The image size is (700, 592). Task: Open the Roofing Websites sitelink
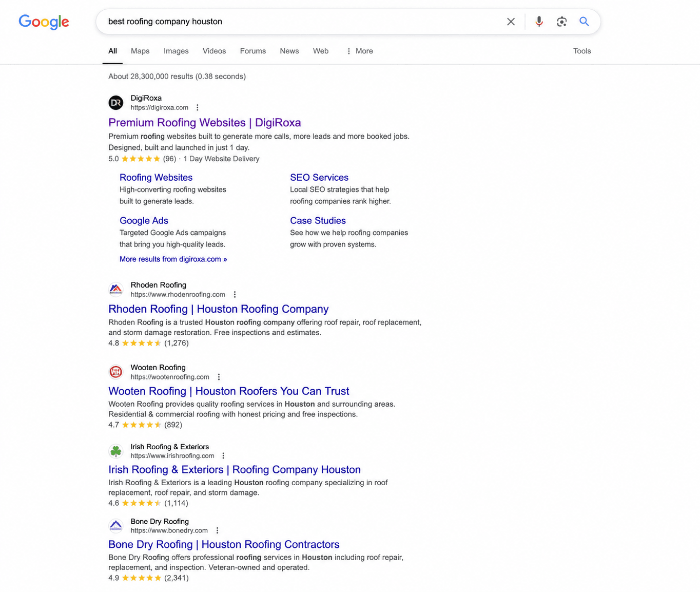coord(156,178)
